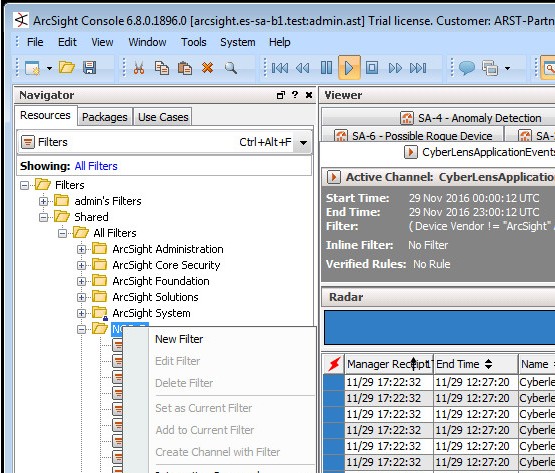Click the speech bubble annotation icon
Viewport: 555px width, 473px height.
pos(467,67)
